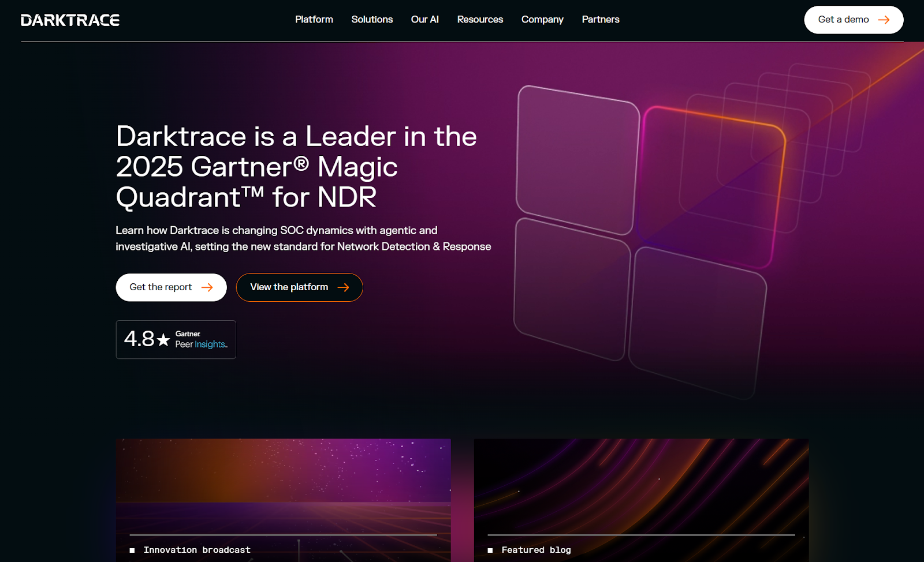Click the arrow icon beside View the platform
924x562 pixels.
(x=343, y=287)
